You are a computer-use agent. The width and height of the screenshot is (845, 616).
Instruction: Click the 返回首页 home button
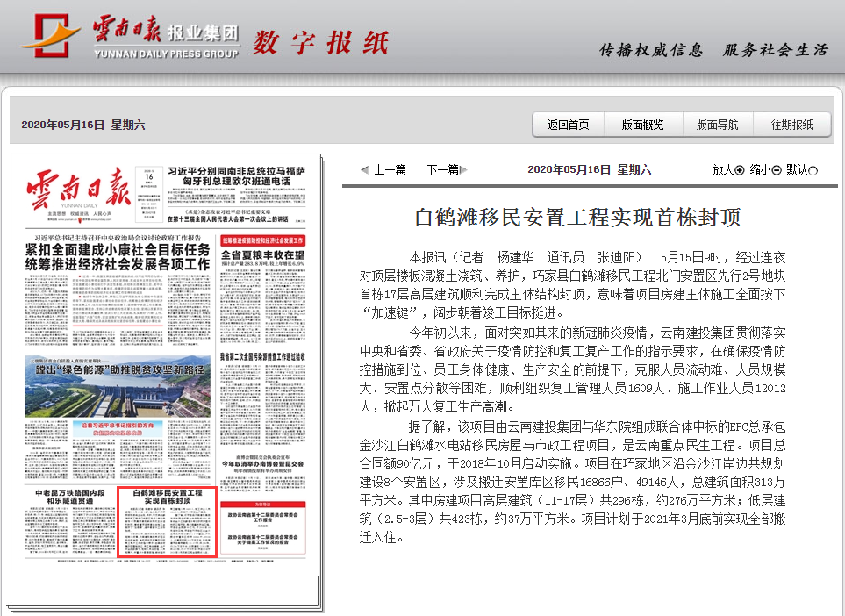568,125
